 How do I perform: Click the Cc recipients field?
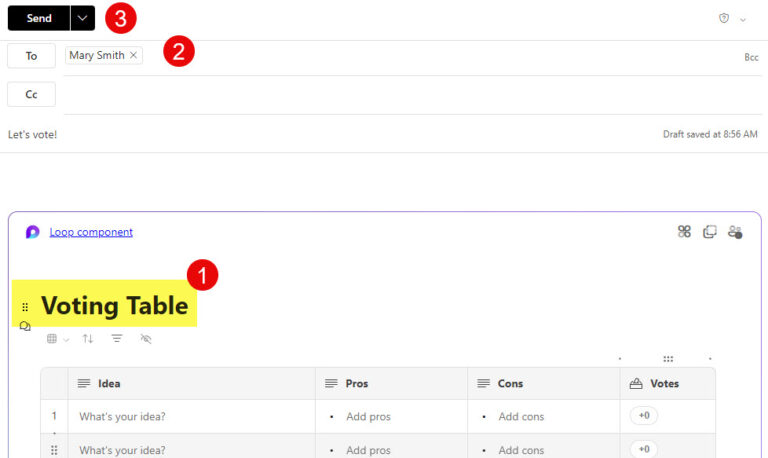coord(400,94)
